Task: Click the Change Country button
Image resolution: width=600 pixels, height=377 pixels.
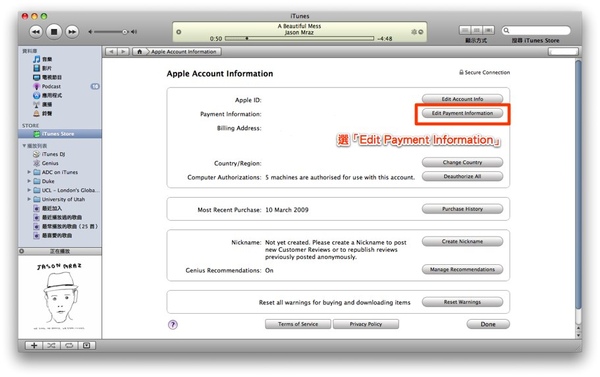Action: (462, 162)
